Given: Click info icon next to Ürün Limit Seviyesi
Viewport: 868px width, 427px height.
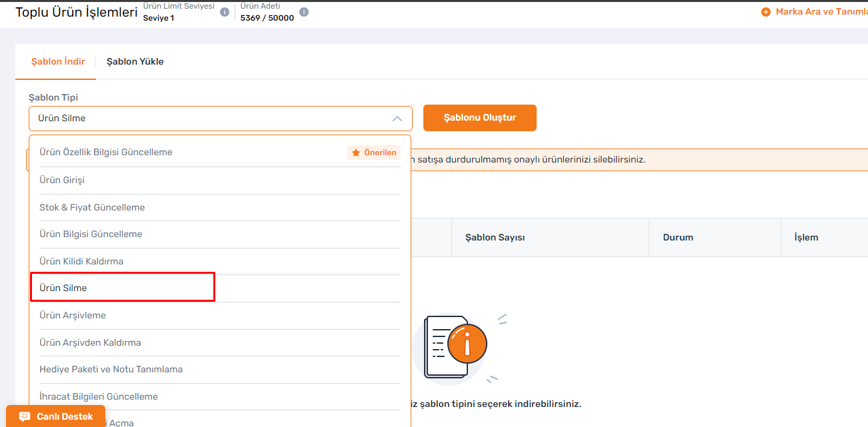Looking at the screenshot, I should click(225, 12).
